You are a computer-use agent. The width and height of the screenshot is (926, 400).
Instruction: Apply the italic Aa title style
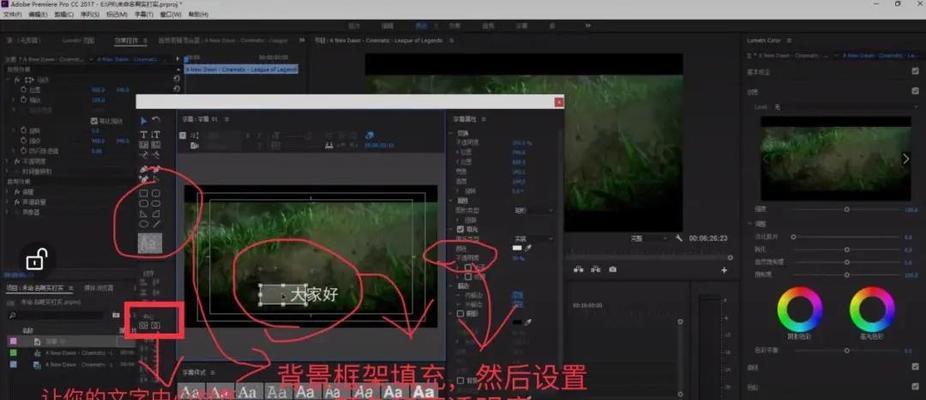tap(364, 392)
